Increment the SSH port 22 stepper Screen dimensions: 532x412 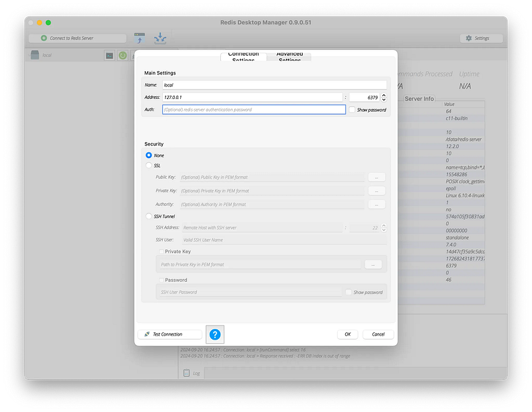coord(384,225)
